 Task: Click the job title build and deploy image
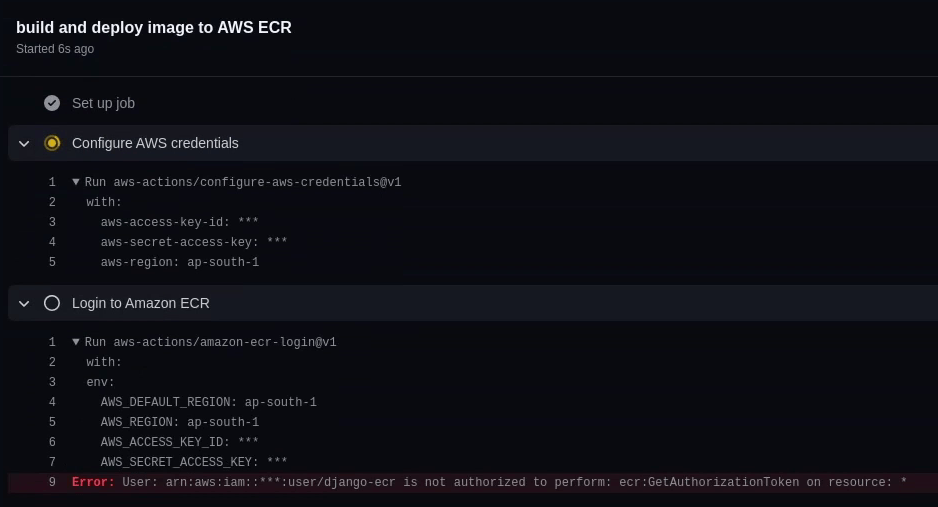pyautogui.click(x=154, y=28)
